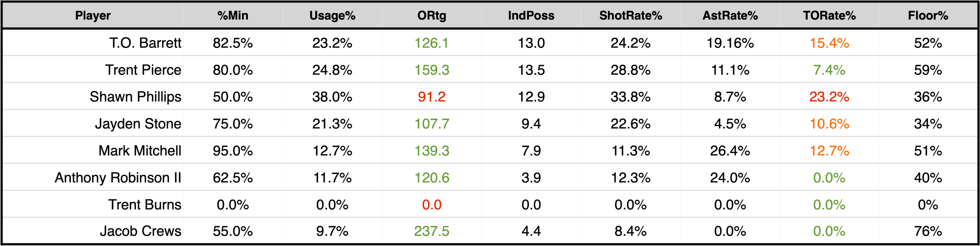Click player name T.O. Barrett
The width and height of the screenshot is (980, 246).
pyautogui.click(x=145, y=43)
